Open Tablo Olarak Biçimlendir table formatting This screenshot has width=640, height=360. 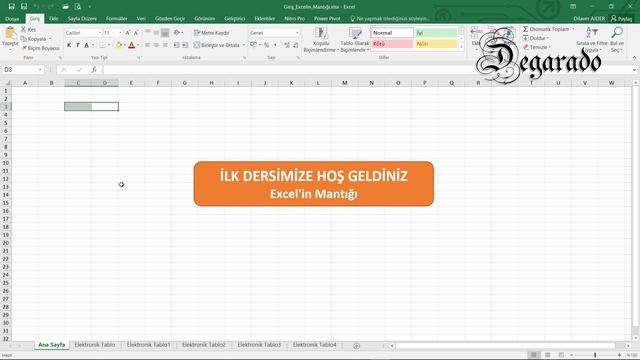[355, 40]
